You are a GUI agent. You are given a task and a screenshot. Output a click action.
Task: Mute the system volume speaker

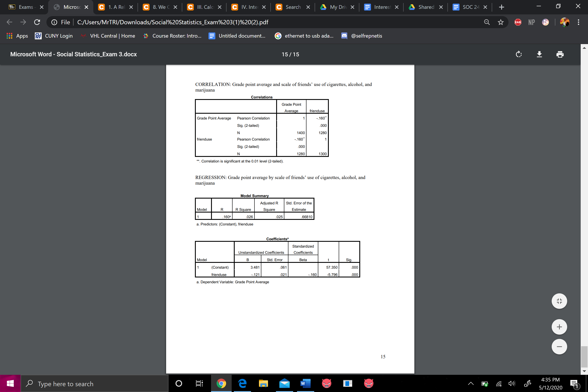click(511, 383)
